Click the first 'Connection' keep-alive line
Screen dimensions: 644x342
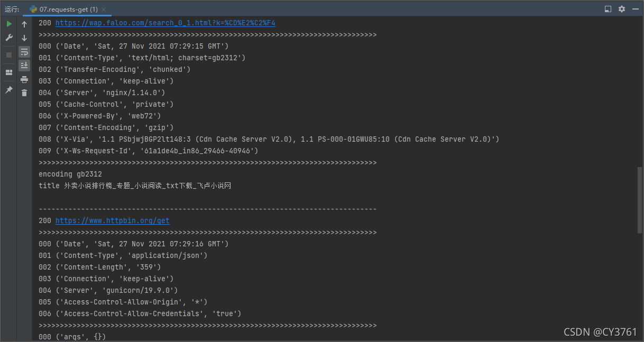pos(106,81)
